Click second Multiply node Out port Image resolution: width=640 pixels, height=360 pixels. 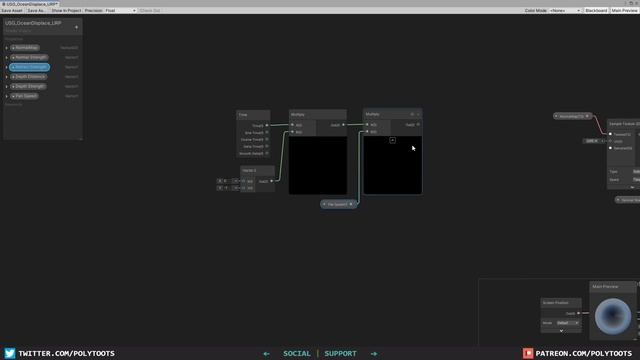tap(418, 124)
